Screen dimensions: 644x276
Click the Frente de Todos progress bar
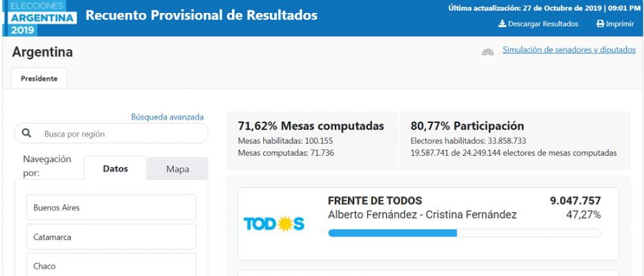pyautogui.click(x=464, y=233)
